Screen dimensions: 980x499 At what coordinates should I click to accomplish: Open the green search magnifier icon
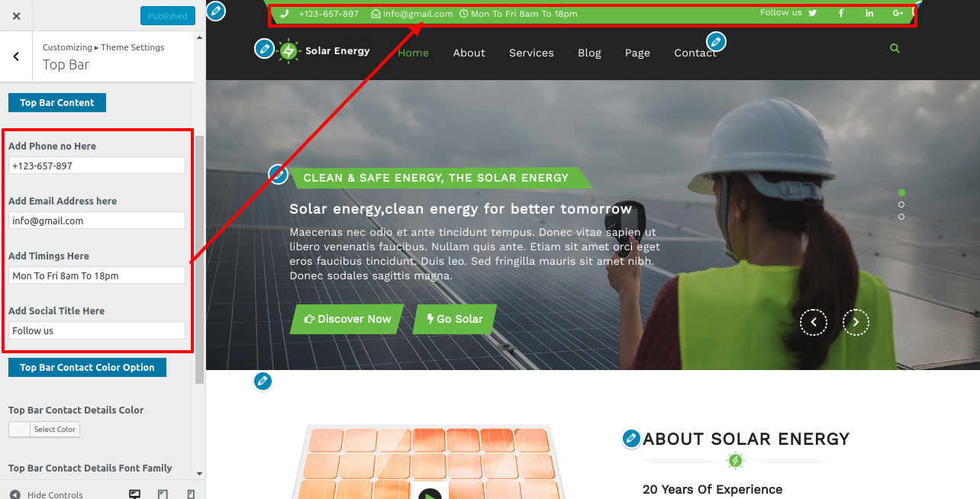(x=895, y=48)
